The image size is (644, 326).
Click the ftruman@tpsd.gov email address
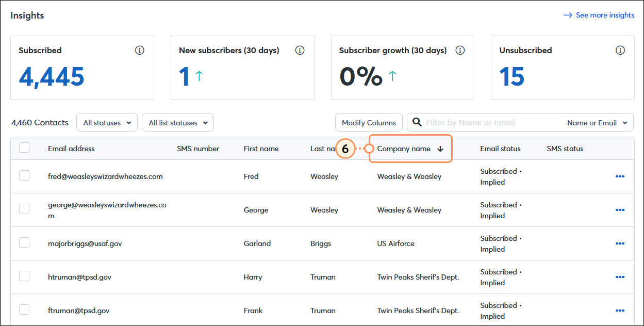tap(78, 311)
